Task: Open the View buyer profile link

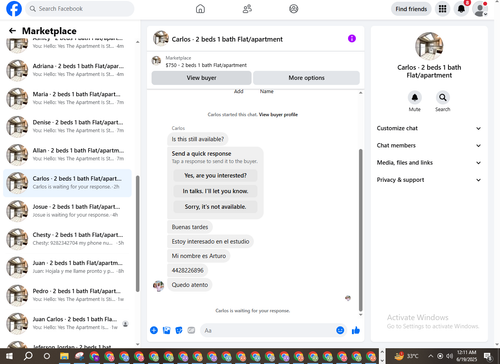Action: [278, 115]
